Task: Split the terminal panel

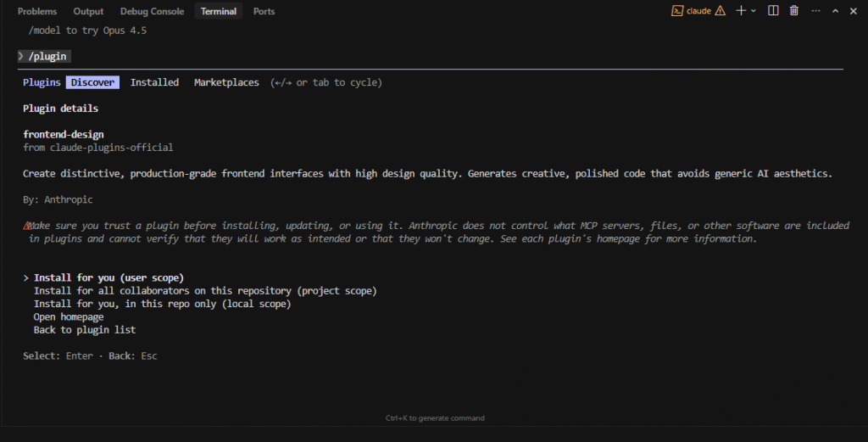Action: click(773, 11)
